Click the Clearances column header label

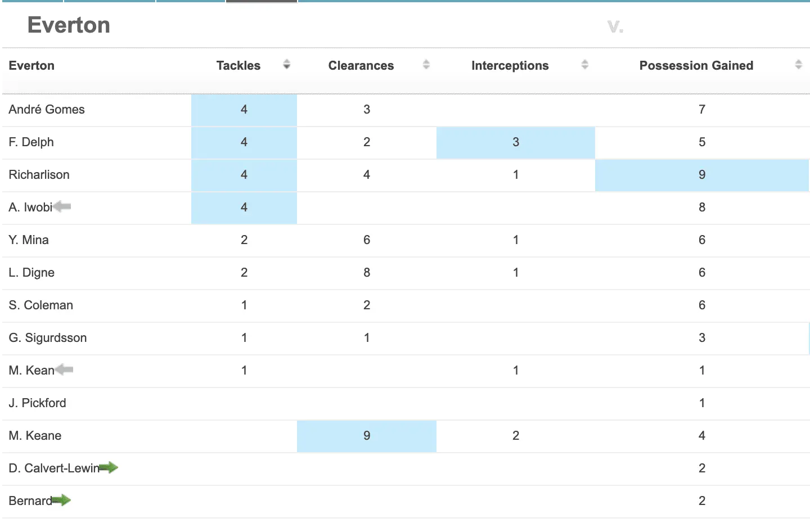pyautogui.click(x=361, y=66)
